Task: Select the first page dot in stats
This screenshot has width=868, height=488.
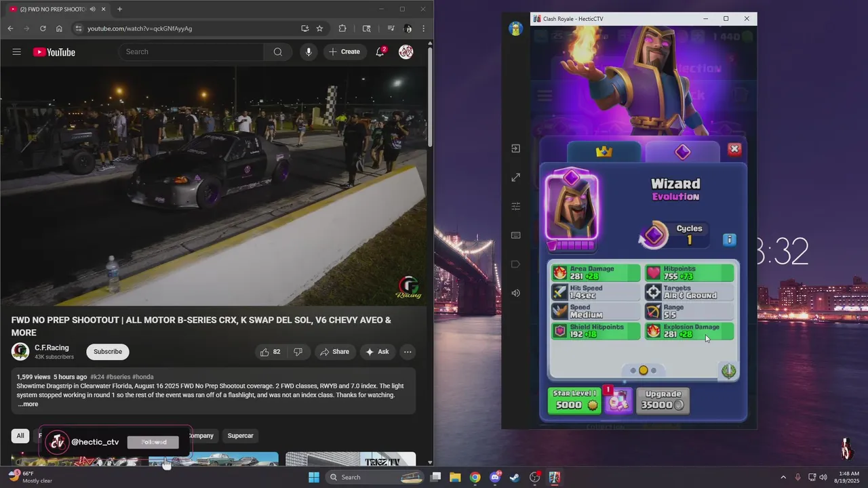Action: [x=633, y=371]
